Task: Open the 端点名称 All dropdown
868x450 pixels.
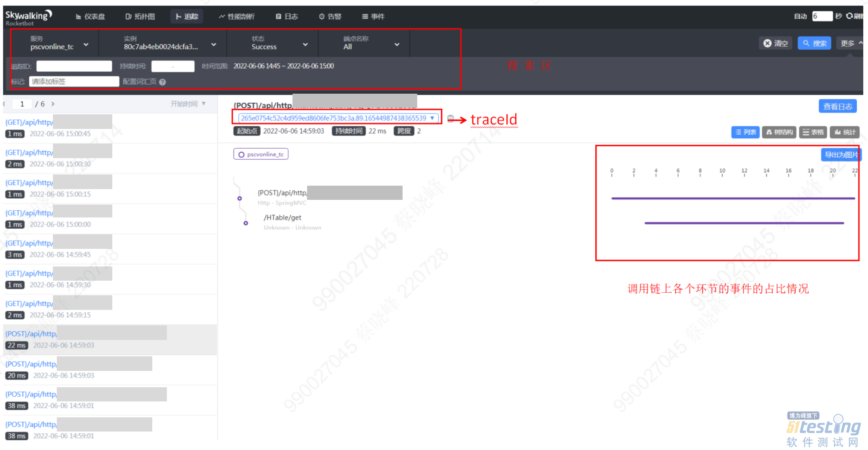Action: click(x=371, y=43)
